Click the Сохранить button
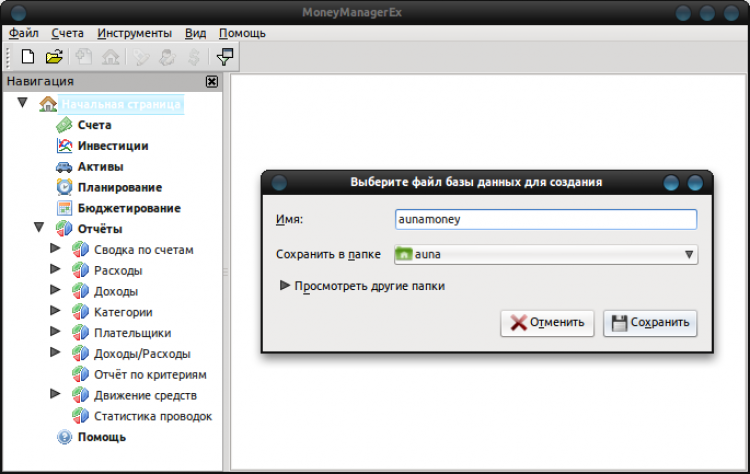The height and width of the screenshot is (474, 750). point(650,323)
